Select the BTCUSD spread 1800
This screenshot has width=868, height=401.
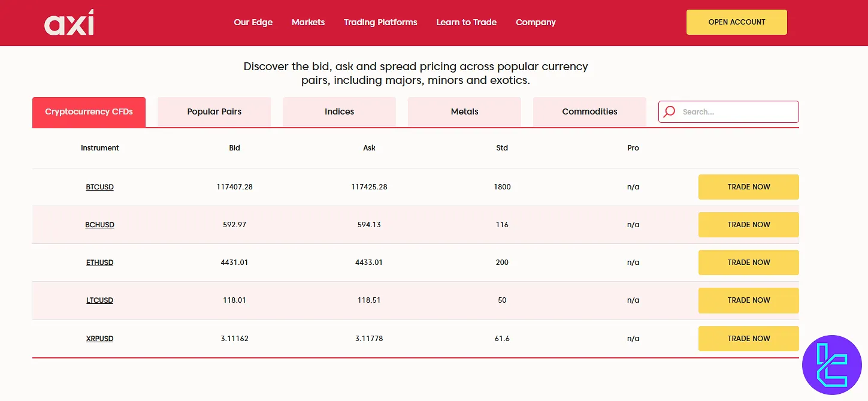point(502,187)
